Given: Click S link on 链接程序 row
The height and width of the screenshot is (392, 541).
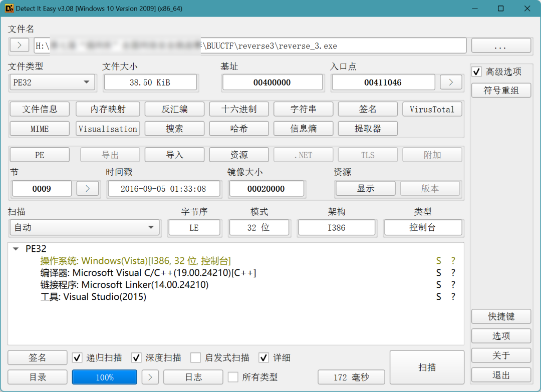Looking at the screenshot, I should [438, 285].
